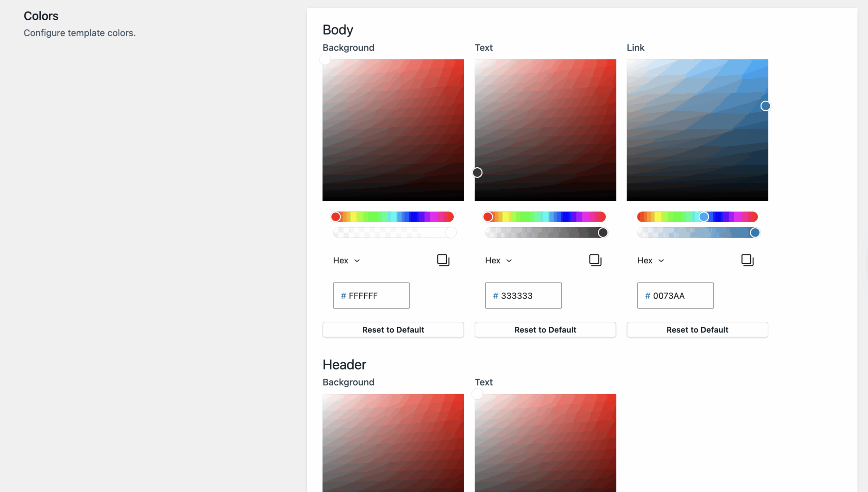
Task: Click the Body Link alpha slider handle
Action: click(x=755, y=233)
